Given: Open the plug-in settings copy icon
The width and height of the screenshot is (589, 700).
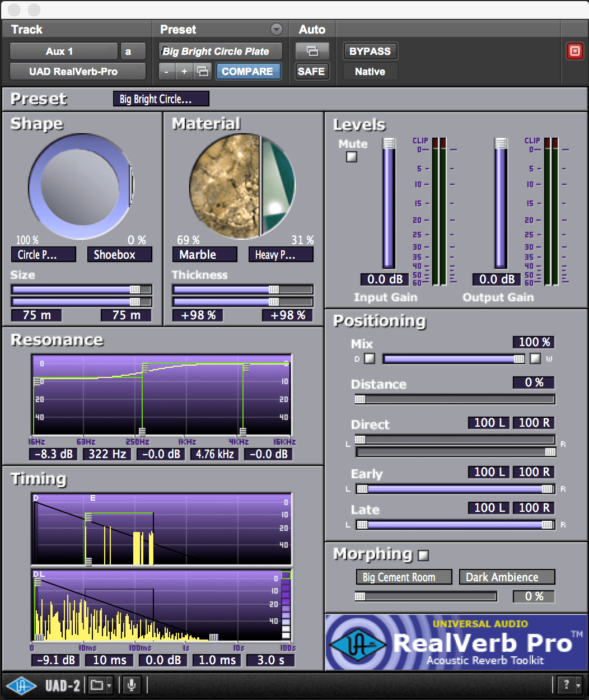Looking at the screenshot, I should click(203, 72).
